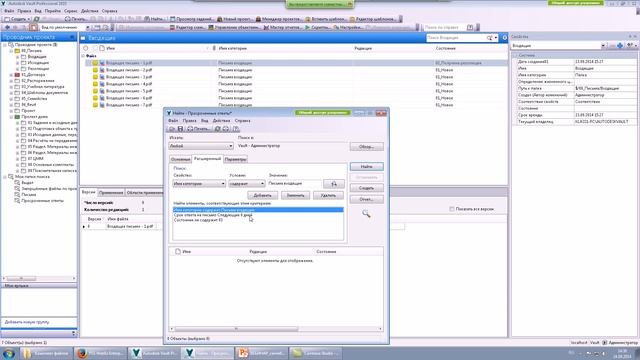Collapse the Мои папки поиска node
Viewport: 640px width, 360px height.
click(x=5, y=177)
